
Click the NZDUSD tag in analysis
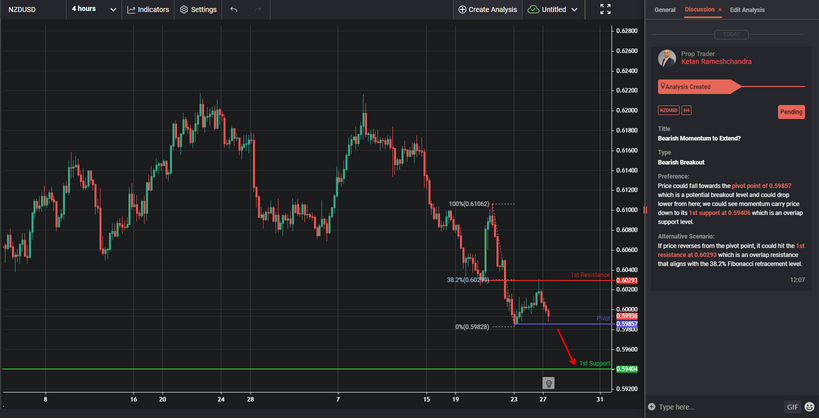coord(668,111)
